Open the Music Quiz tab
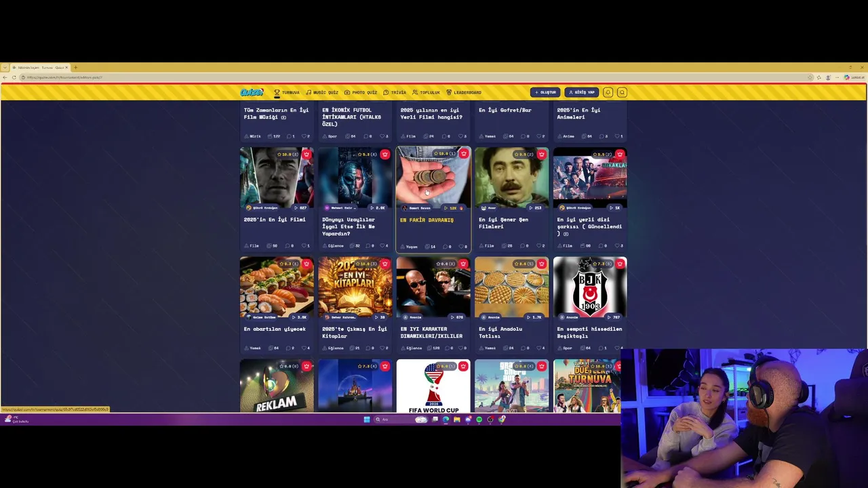 coord(322,92)
